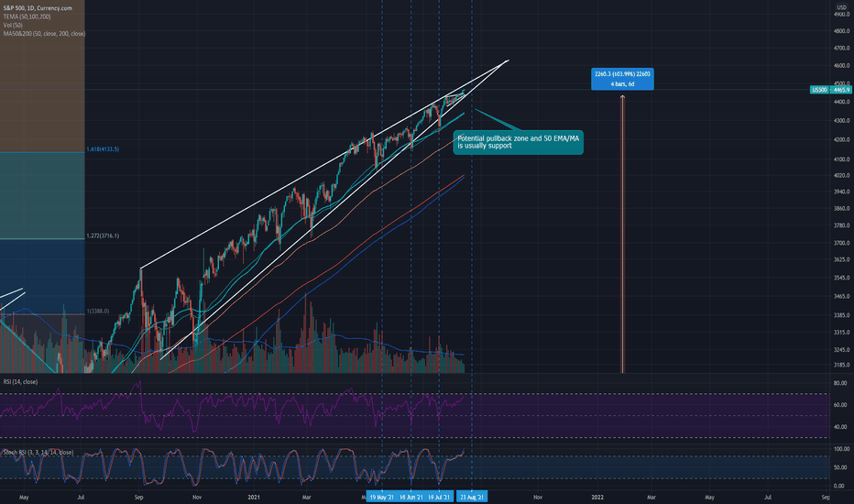
Task: Click the 2022 label on time axis
Action: pyautogui.click(x=597, y=497)
